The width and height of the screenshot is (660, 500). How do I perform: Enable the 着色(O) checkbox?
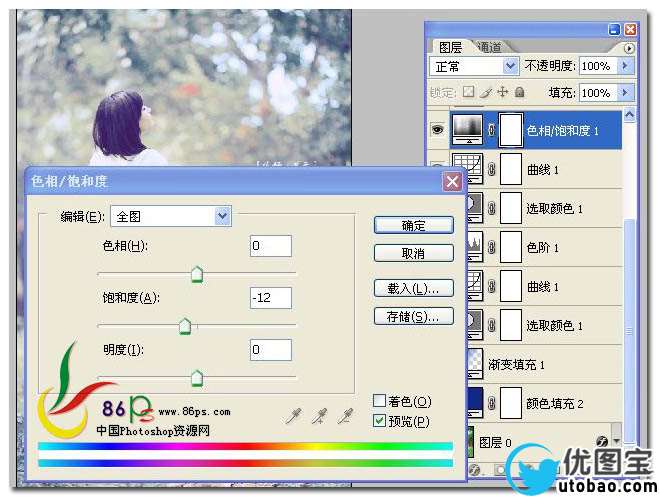379,401
